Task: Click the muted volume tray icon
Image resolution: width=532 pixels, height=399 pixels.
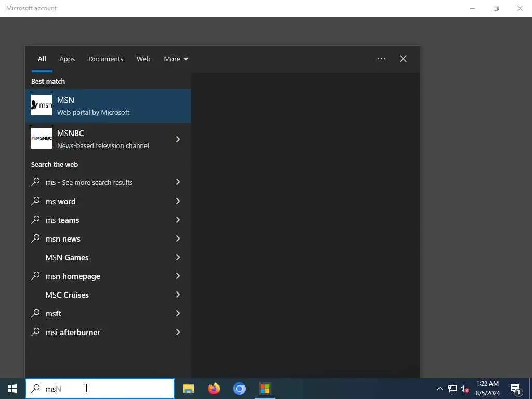Action: (x=465, y=389)
